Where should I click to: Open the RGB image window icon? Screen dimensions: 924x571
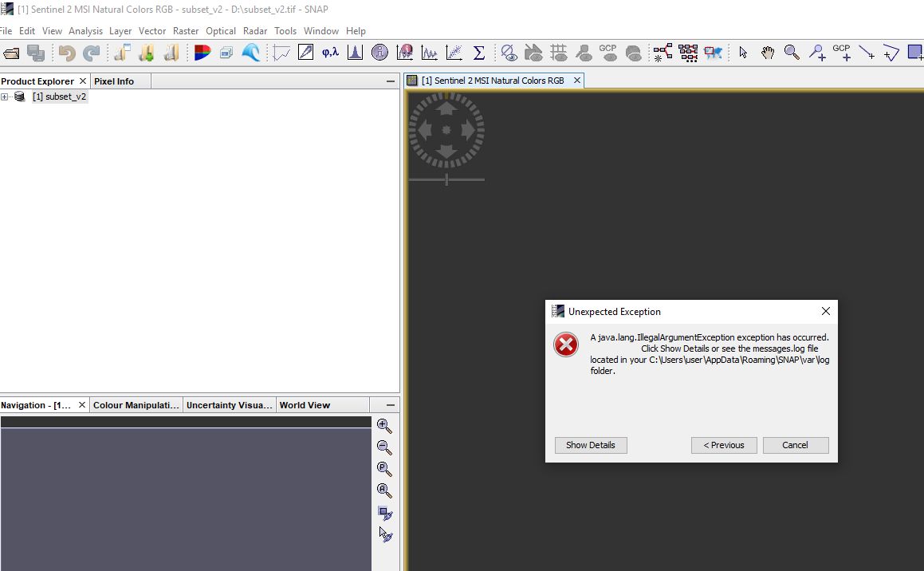(202, 53)
